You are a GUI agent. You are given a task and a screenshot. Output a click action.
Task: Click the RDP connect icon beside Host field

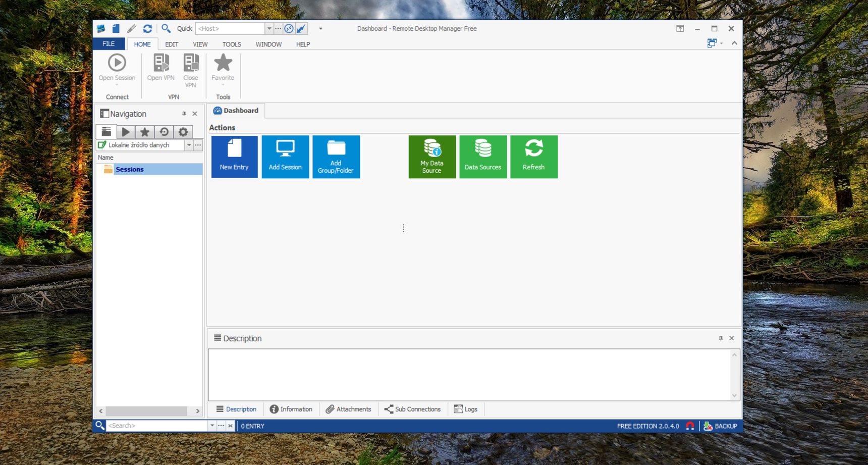coord(289,29)
